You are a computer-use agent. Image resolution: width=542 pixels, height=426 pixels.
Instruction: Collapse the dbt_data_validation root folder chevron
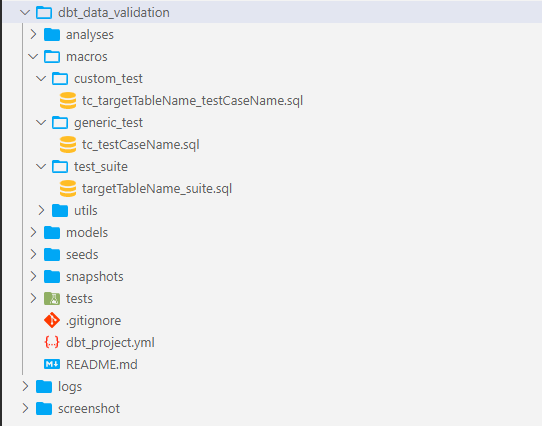[x=25, y=13]
